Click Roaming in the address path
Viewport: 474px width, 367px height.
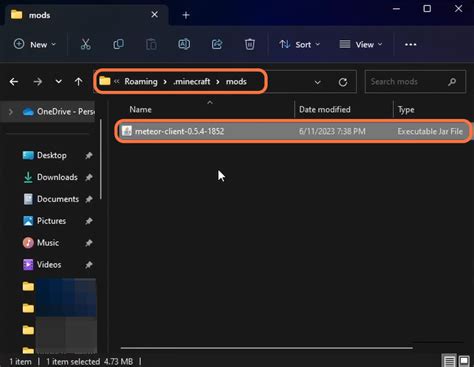[141, 82]
